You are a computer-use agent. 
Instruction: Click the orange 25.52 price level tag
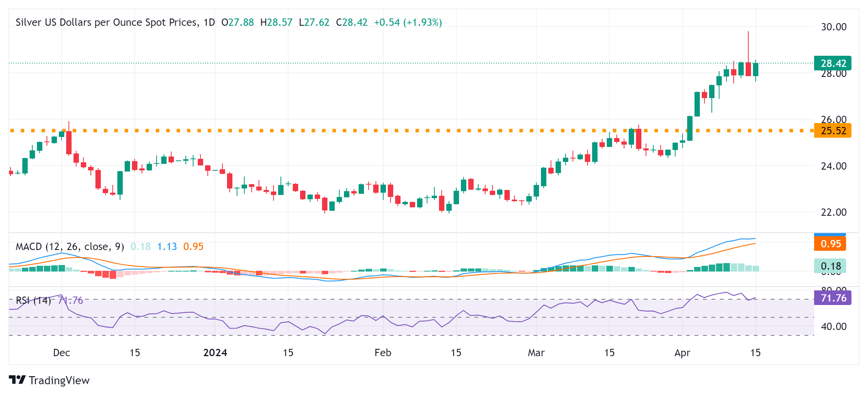pos(832,131)
